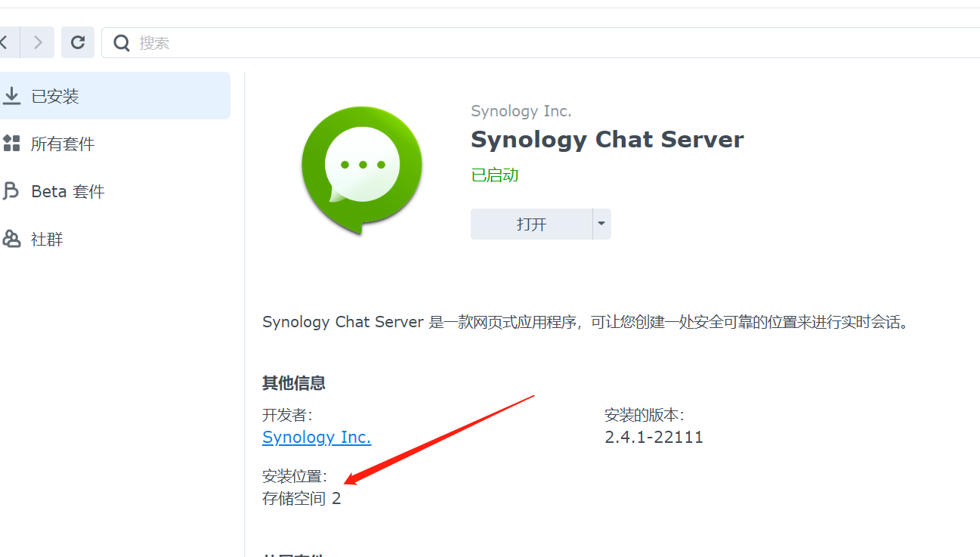
Task: Go back with the left arrow button
Action: pyautogui.click(x=8, y=42)
